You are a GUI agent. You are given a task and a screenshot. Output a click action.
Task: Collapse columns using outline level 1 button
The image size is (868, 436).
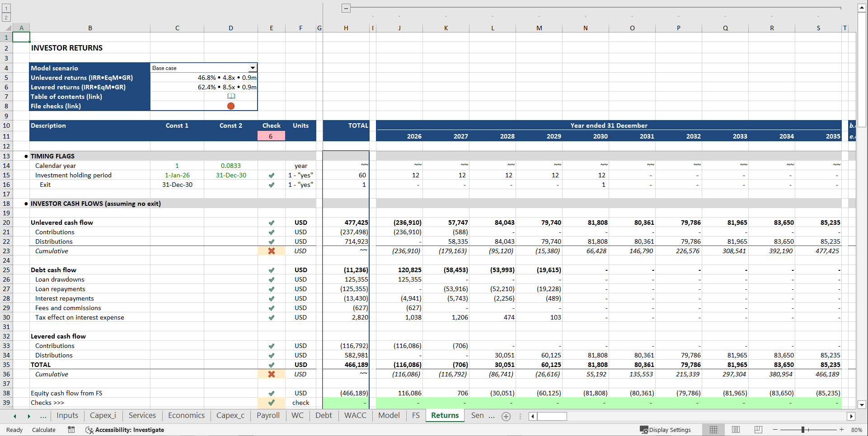click(x=6, y=8)
